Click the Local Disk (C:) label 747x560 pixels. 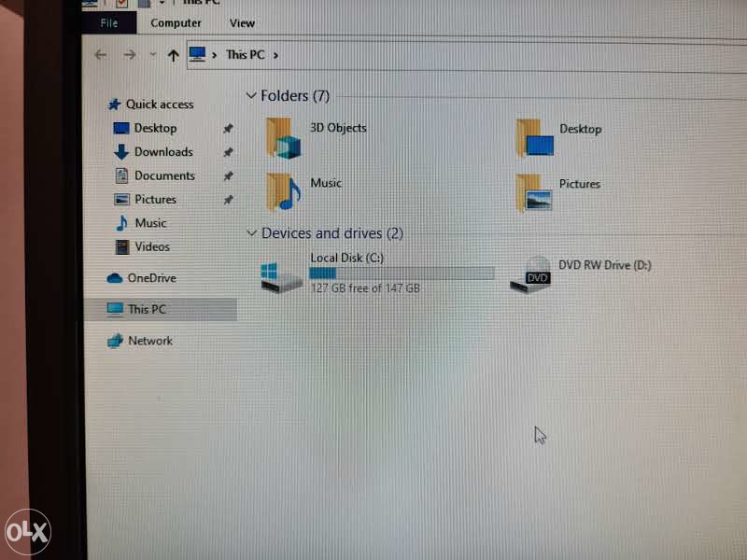pos(346,258)
